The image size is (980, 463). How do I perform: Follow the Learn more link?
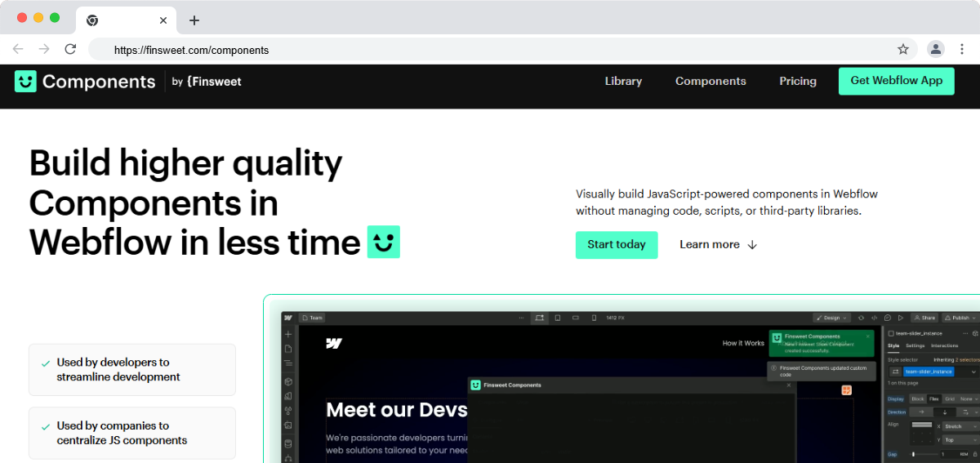pos(719,245)
